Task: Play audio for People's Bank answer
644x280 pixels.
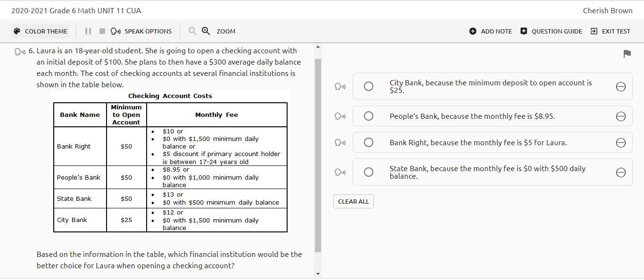Action: (x=340, y=116)
